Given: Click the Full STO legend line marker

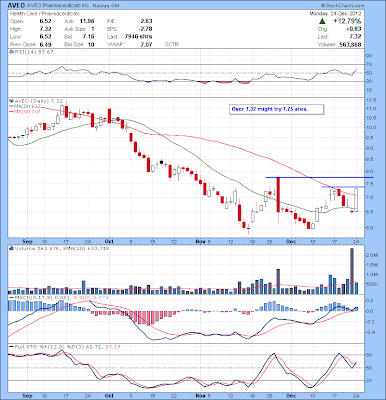Looking at the screenshot, I should tap(11, 347).
